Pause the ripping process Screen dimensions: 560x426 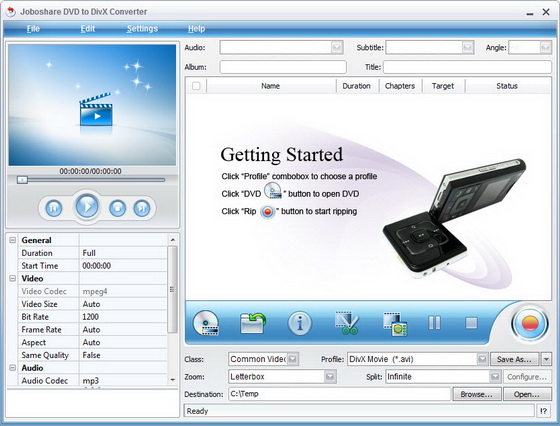434,323
